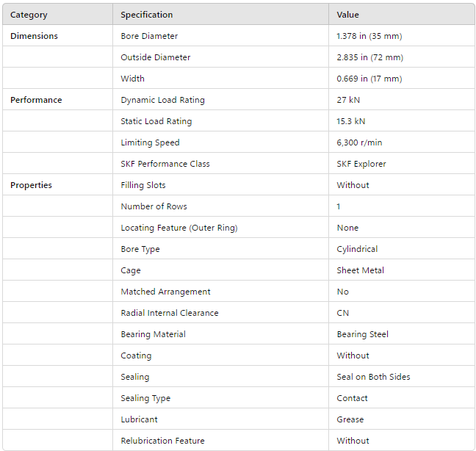Click the Specification column header

pyautogui.click(x=147, y=15)
